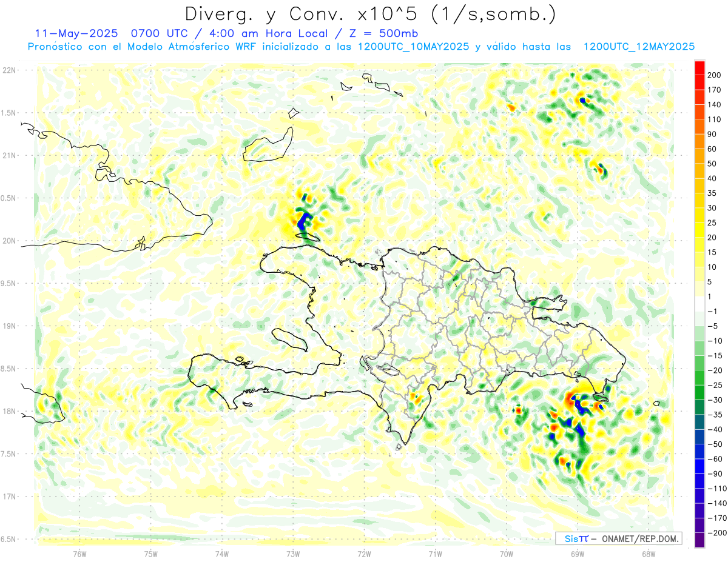Click the '73W' longitude label

292,554
